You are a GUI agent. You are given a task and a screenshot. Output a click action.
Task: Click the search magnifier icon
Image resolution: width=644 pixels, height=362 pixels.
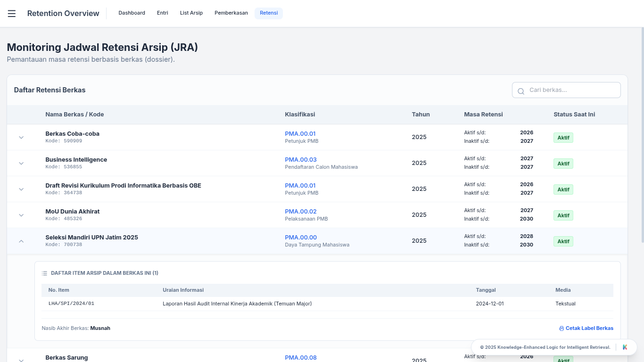[x=521, y=91]
